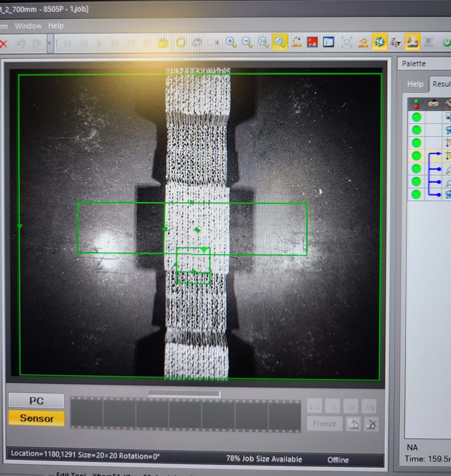451x476 pixels.
Task: Click the yellow circle trigger icon
Action: [181, 43]
